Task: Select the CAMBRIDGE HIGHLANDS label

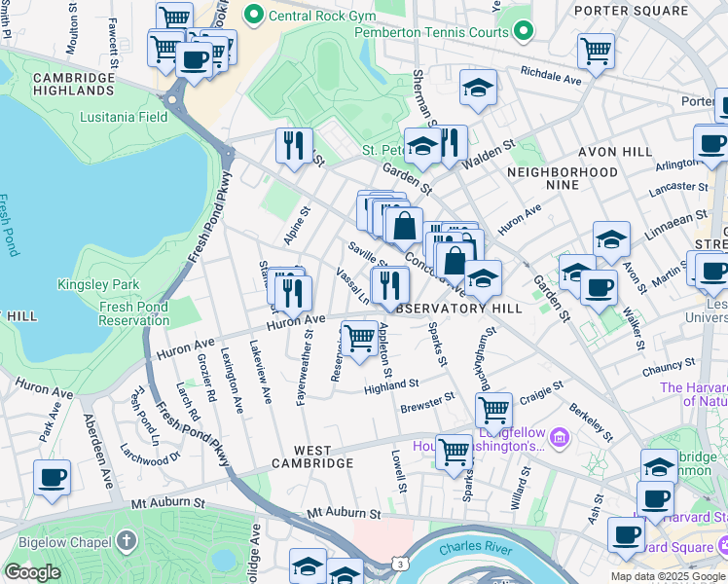Action: point(74,84)
